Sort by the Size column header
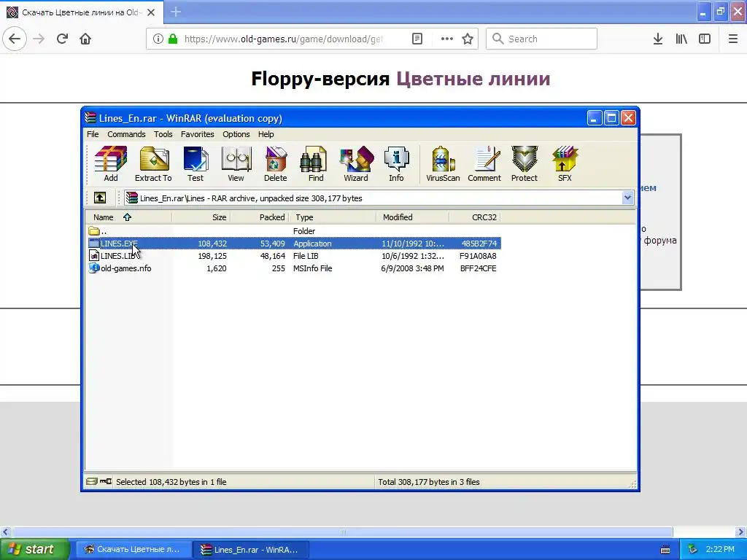This screenshot has width=747, height=560. click(x=201, y=217)
